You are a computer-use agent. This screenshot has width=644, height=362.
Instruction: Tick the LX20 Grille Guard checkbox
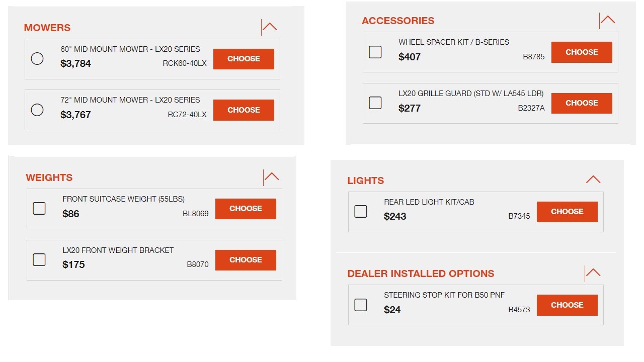(x=375, y=103)
